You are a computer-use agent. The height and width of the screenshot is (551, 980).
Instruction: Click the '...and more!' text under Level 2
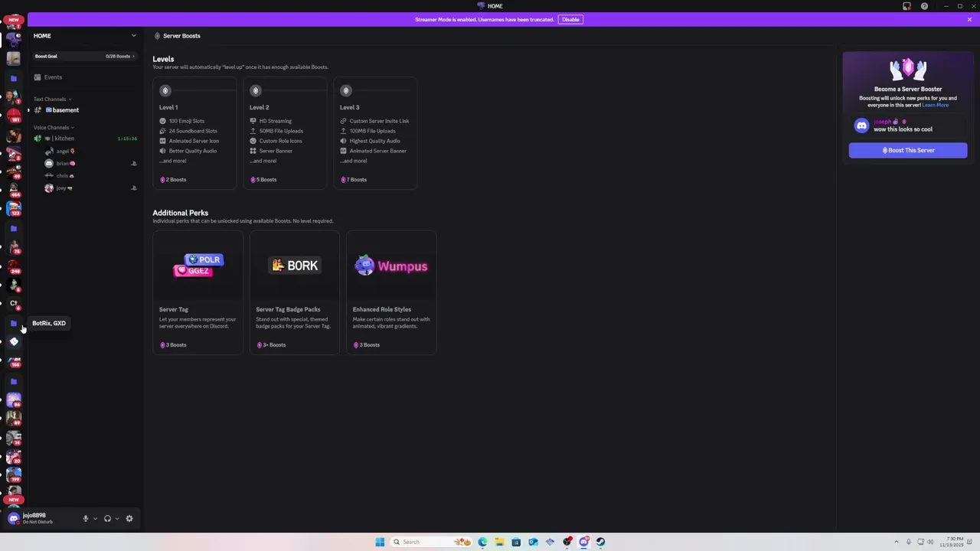click(x=263, y=161)
